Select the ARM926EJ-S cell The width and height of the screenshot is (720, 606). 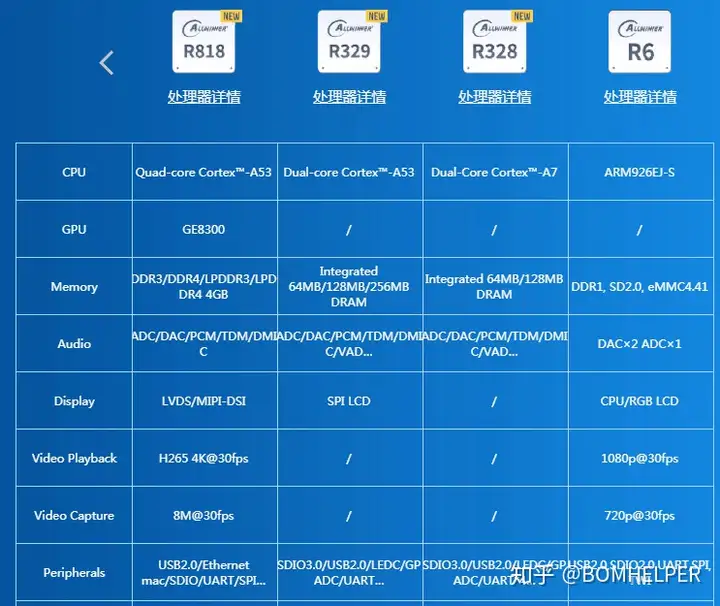coord(640,172)
